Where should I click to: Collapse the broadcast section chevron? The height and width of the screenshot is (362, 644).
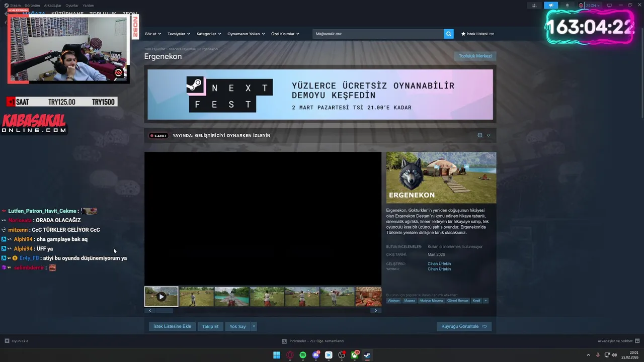pyautogui.click(x=489, y=135)
